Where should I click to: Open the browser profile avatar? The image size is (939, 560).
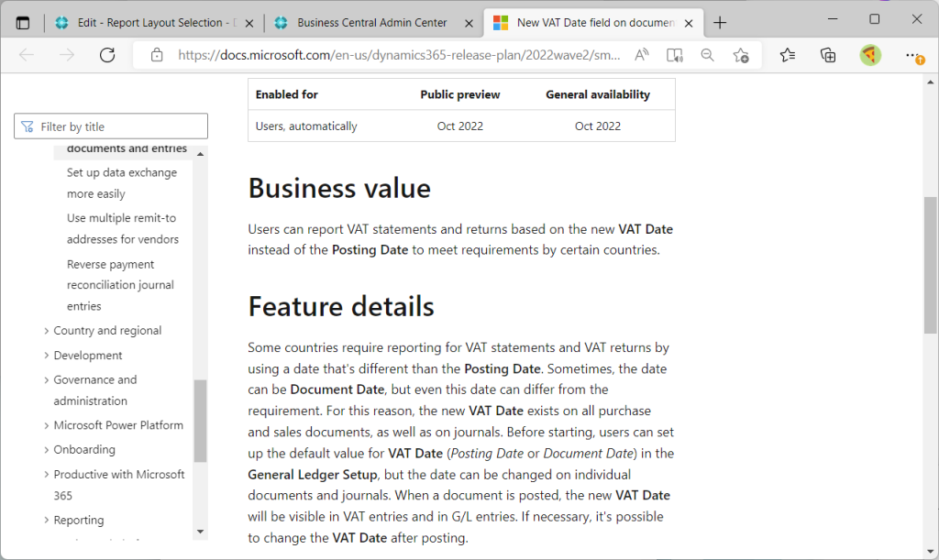[x=870, y=56]
